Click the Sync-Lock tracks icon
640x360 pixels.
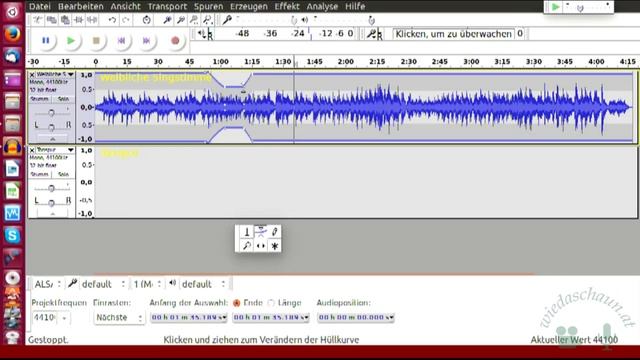[x=147, y=20]
